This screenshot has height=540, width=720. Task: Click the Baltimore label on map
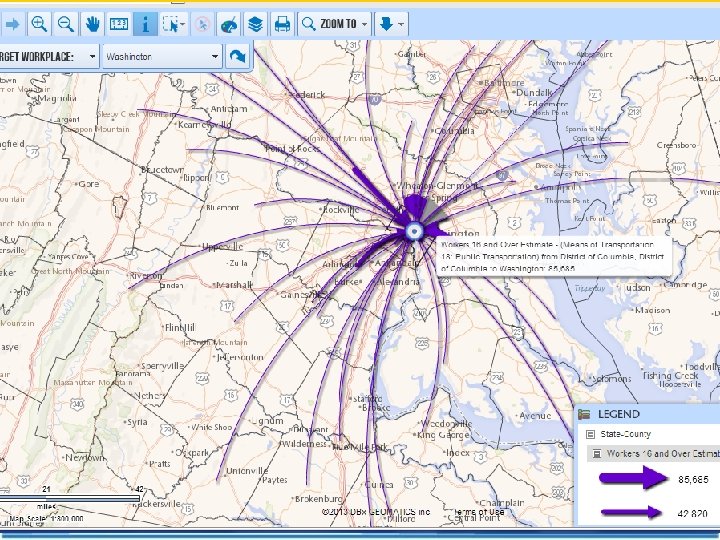point(504,83)
